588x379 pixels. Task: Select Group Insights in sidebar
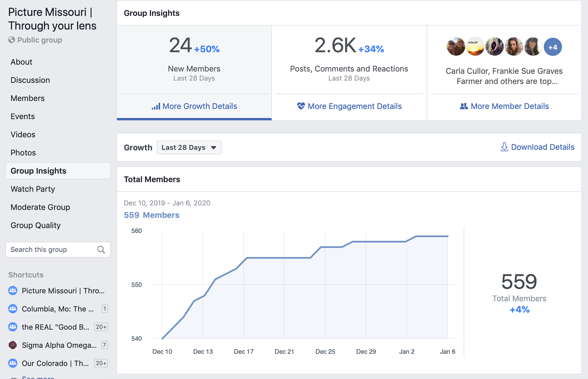click(x=58, y=171)
